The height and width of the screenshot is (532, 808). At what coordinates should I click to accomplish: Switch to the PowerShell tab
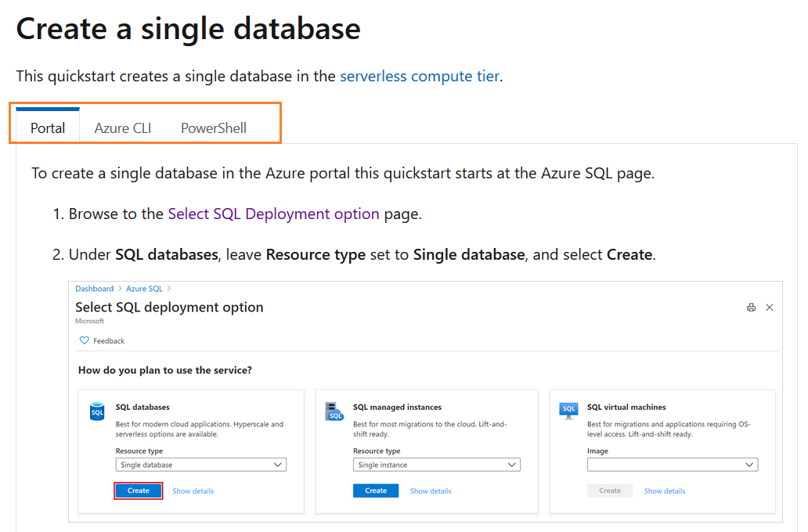click(213, 128)
